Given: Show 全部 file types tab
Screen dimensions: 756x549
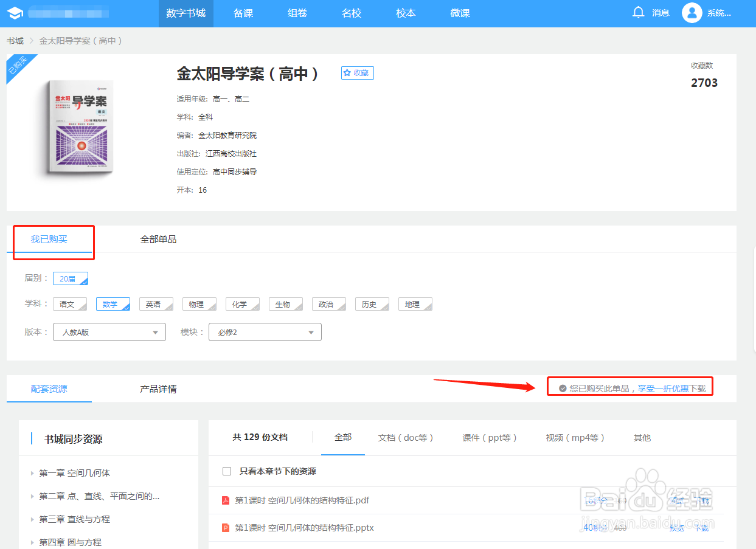Looking at the screenshot, I should (x=343, y=438).
